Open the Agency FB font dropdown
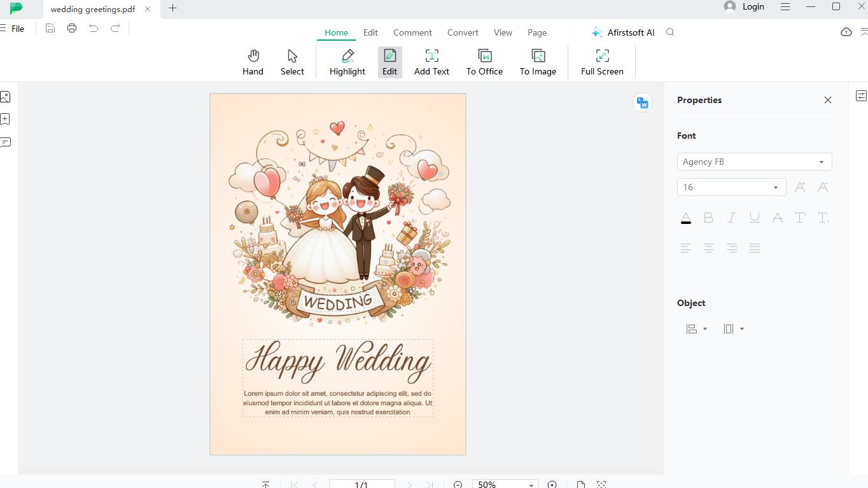This screenshot has width=868, height=488. click(x=754, y=162)
